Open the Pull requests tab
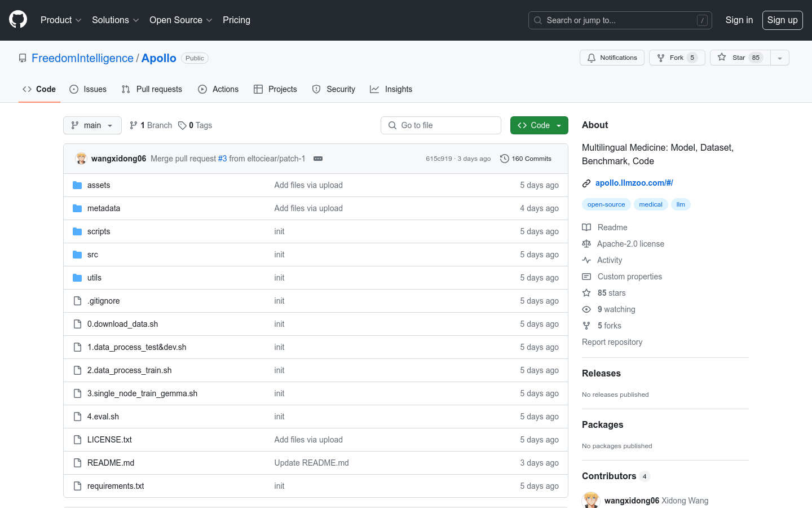The image size is (812, 508). coord(152,89)
